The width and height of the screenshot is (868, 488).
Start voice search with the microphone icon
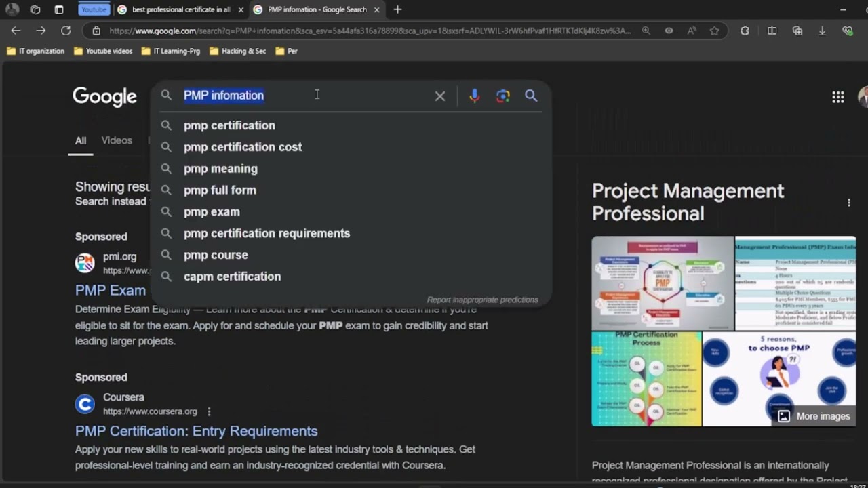point(475,96)
